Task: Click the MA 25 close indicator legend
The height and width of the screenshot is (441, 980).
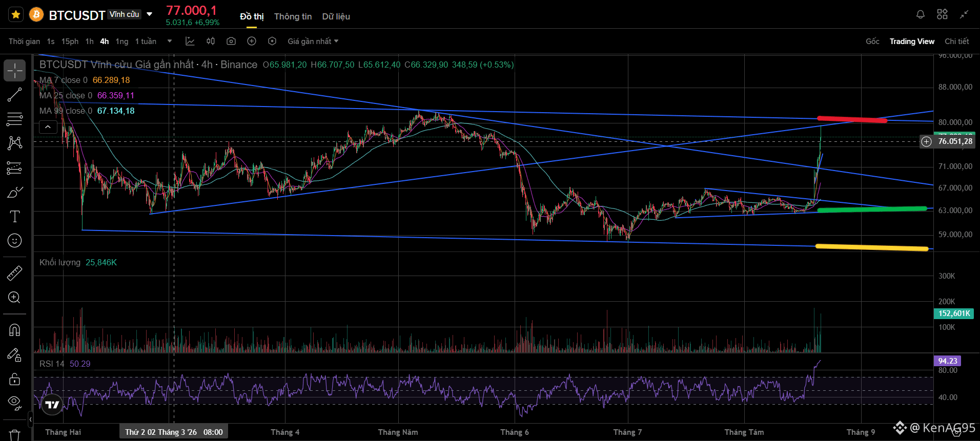Action: [87, 96]
